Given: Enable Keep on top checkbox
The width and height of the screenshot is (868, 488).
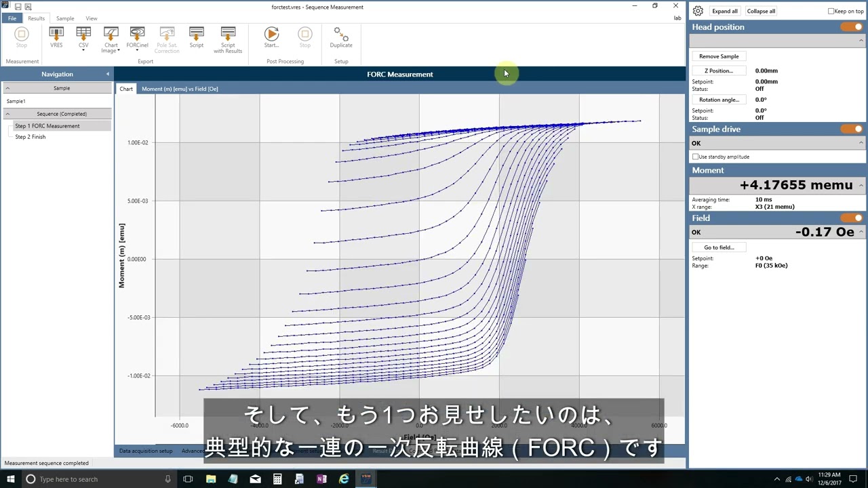Looking at the screenshot, I should click(831, 12).
